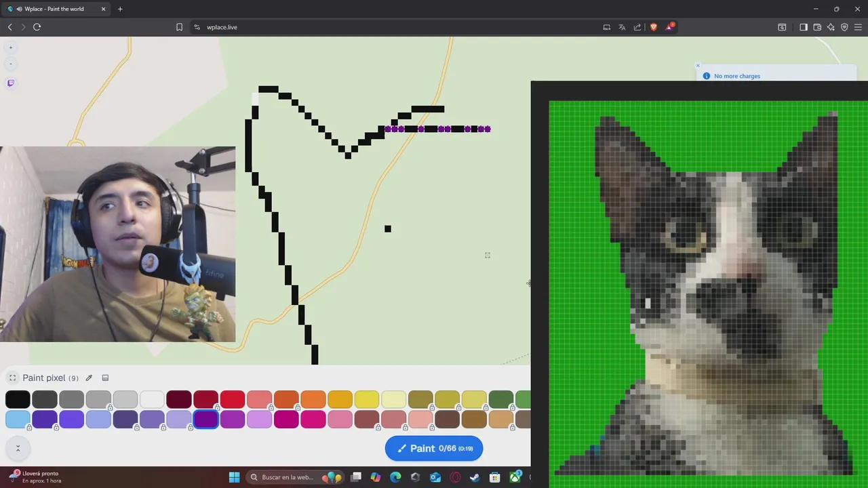Zoom out on the map
Image resolution: width=868 pixels, height=488 pixels.
click(x=10, y=64)
